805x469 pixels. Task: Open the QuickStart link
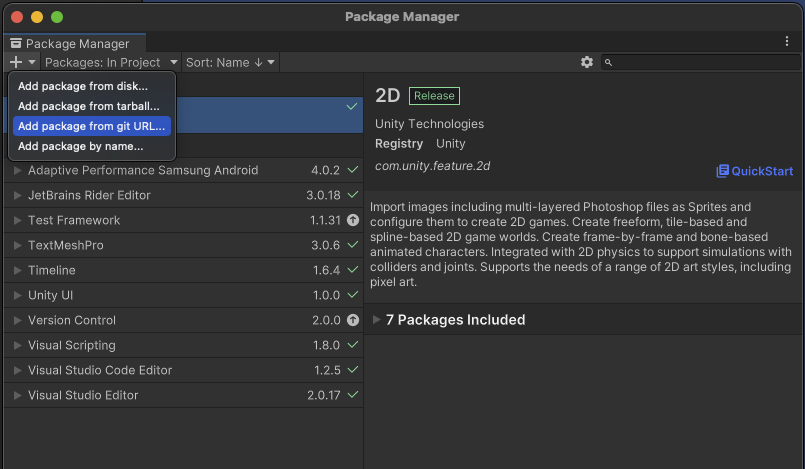[754, 171]
